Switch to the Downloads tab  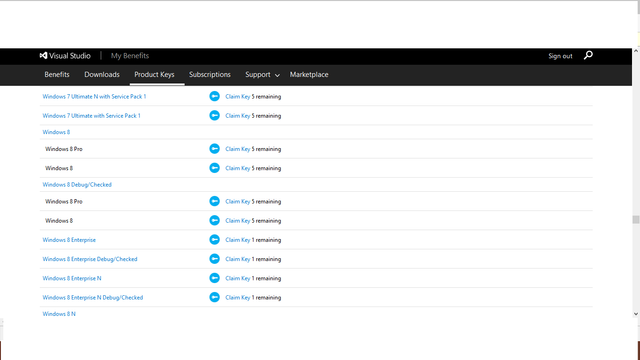(x=102, y=75)
